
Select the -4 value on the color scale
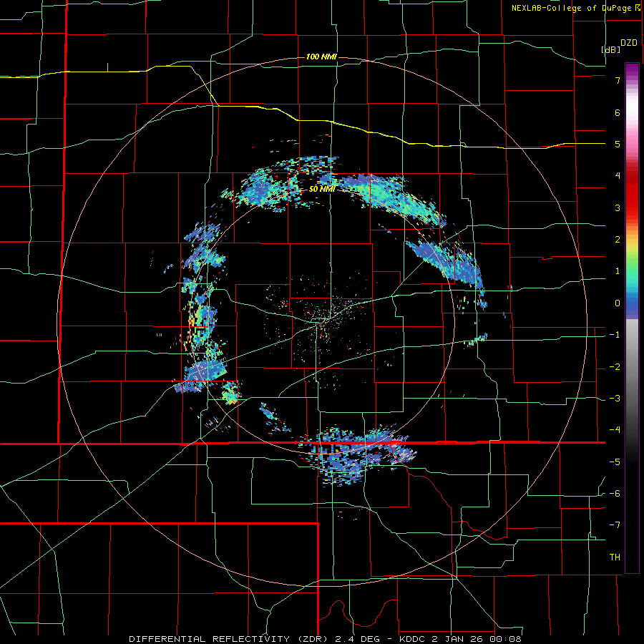[615, 430]
